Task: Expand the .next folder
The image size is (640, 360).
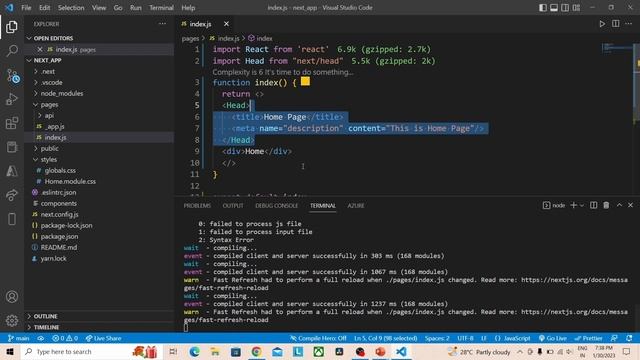Action: point(48,71)
